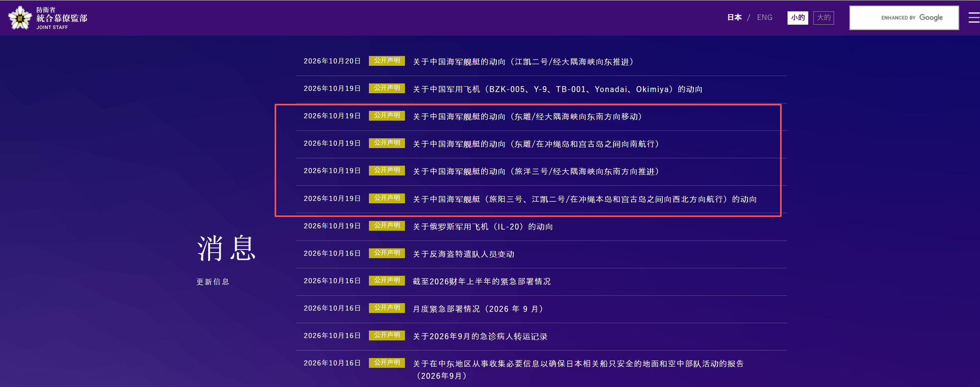The width and height of the screenshot is (980, 387).
Task: Click the 更新信息 label under 消息
Action: [212, 282]
